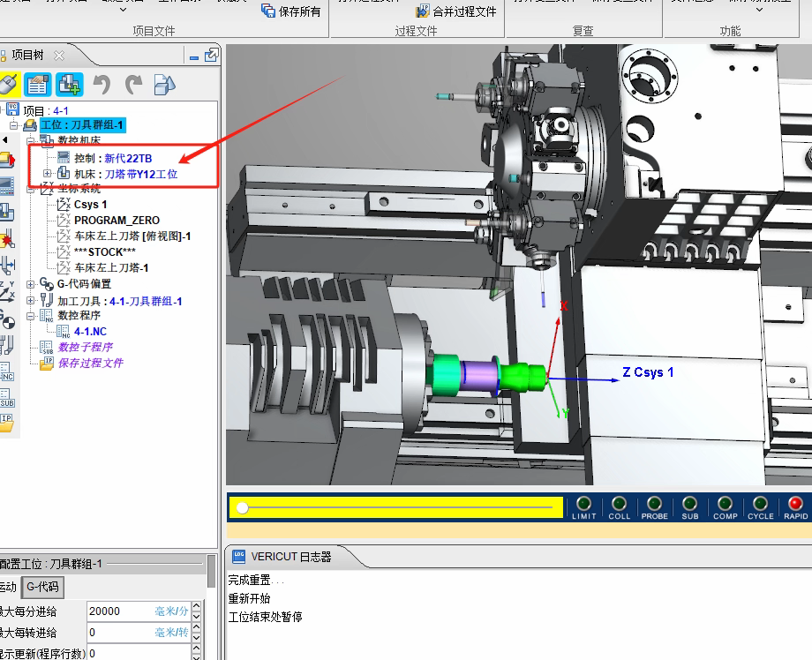
Task: Increase the max feed per minute stepper
Action: coord(196,606)
